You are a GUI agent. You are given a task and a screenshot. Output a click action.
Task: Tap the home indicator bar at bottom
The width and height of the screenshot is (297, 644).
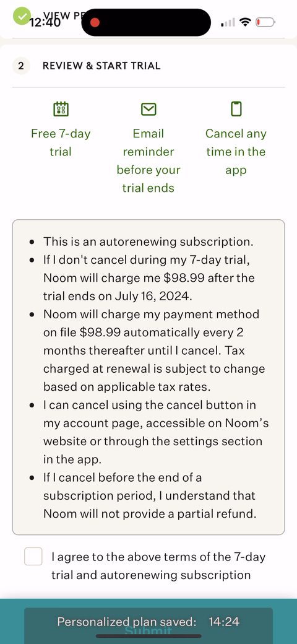148,636
